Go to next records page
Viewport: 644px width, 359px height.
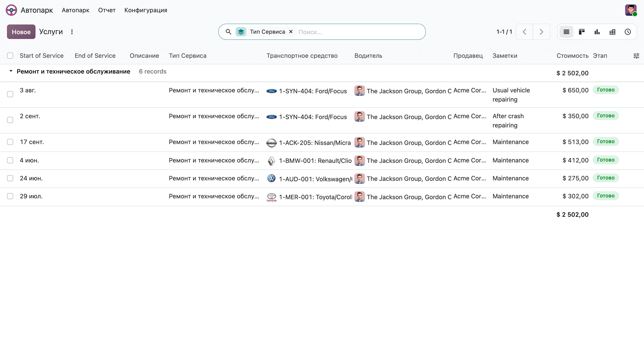tap(541, 32)
